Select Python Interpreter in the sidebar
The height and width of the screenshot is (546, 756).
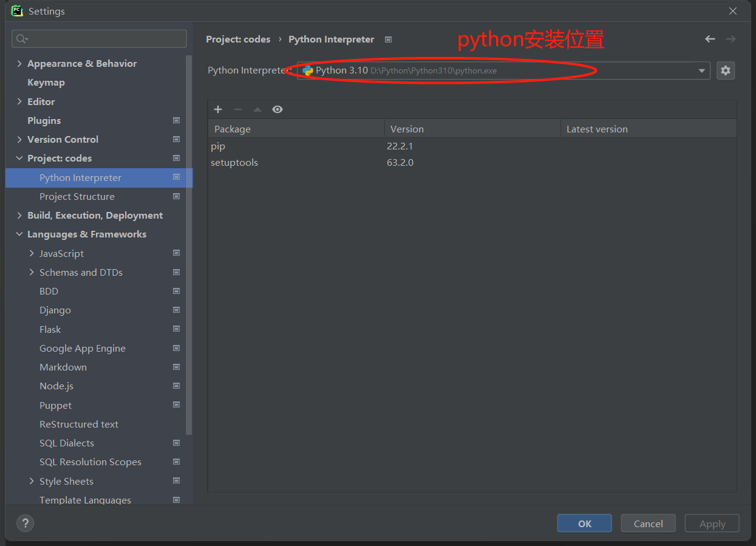[x=99, y=177]
